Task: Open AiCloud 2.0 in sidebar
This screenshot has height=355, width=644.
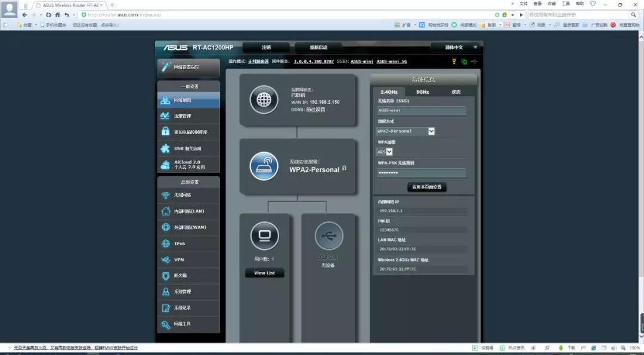Action: (188, 165)
